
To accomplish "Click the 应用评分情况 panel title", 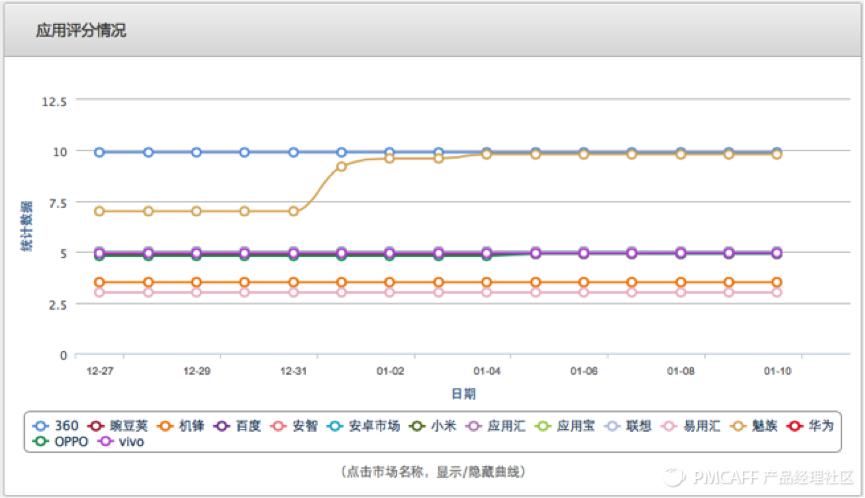I will point(81,31).
